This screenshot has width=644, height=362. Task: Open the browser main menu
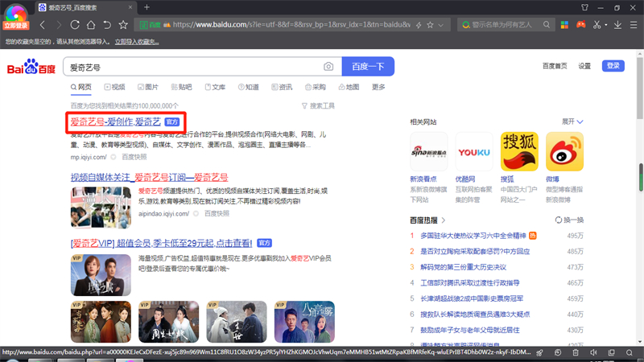point(634,25)
